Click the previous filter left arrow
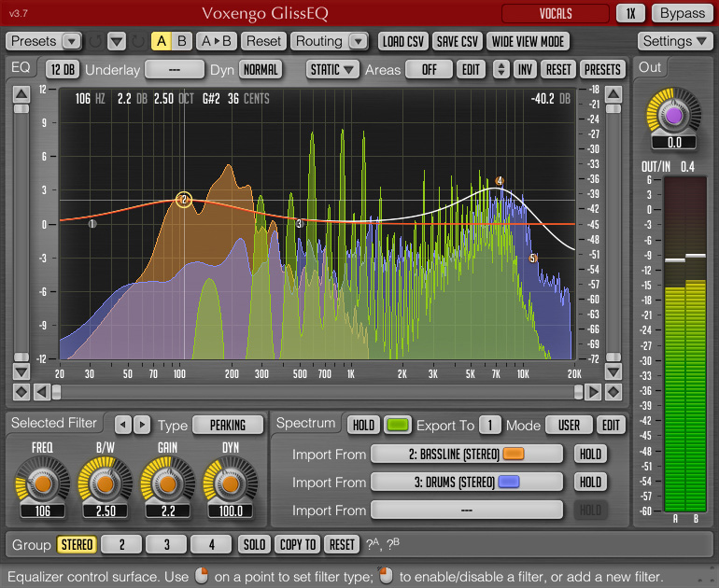 click(x=124, y=425)
